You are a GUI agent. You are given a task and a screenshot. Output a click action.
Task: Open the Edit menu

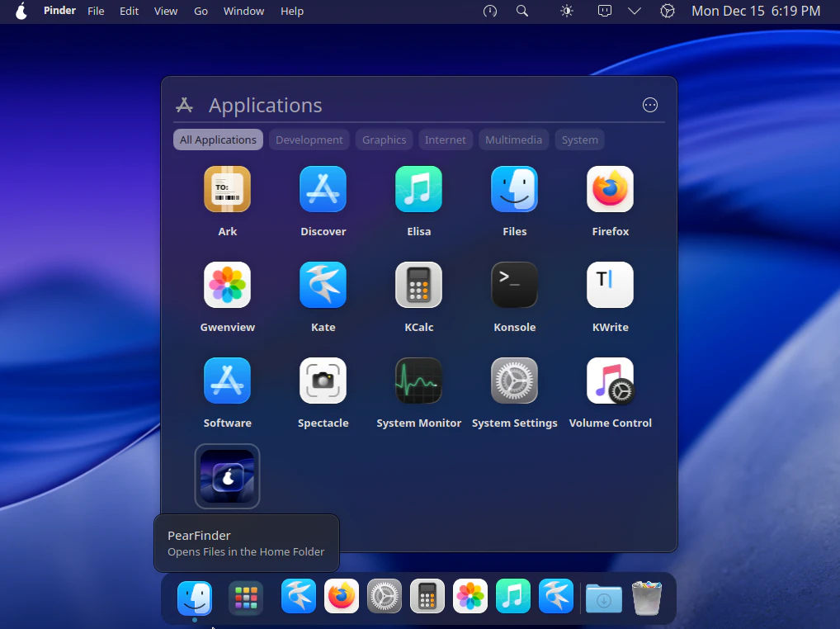(x=129, y=12)
